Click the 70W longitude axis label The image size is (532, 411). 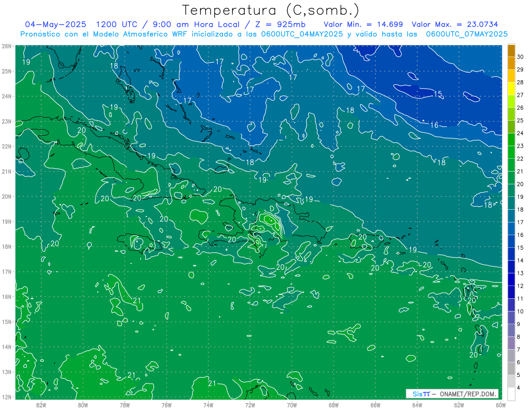(x=292, y=405)
